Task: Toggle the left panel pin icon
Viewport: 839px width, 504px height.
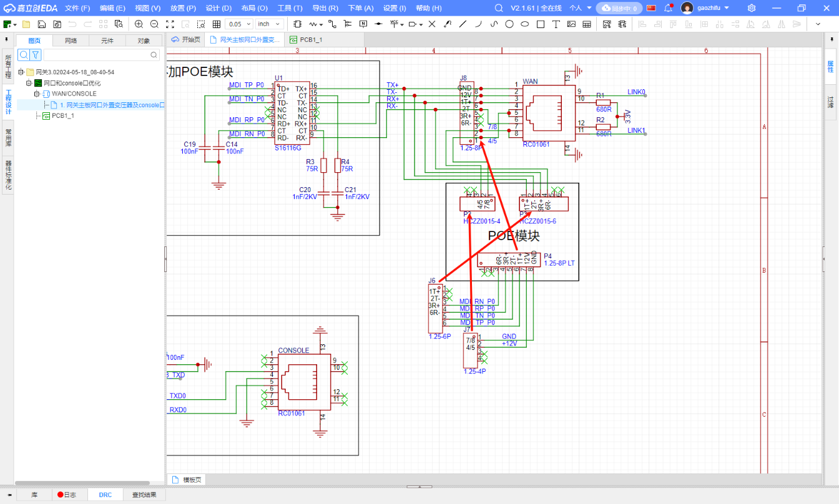Action: coord(7,39)
